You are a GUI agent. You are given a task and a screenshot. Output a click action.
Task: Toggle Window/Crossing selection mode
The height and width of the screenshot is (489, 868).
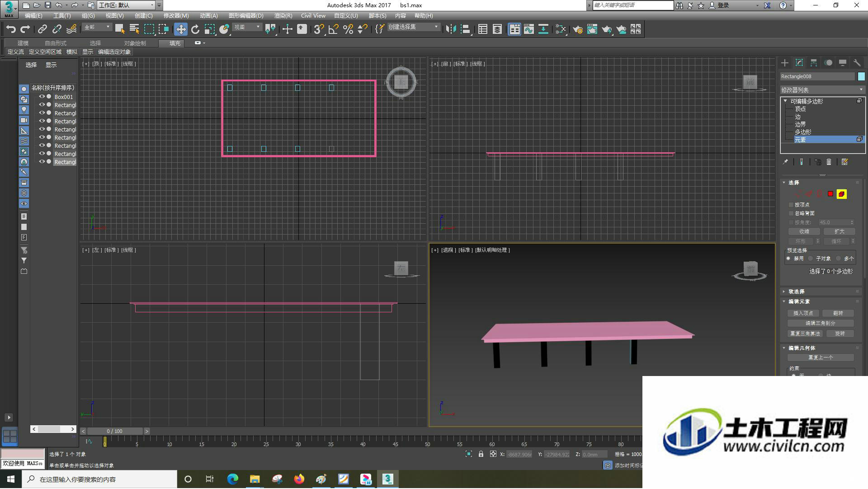pos(163,29)
